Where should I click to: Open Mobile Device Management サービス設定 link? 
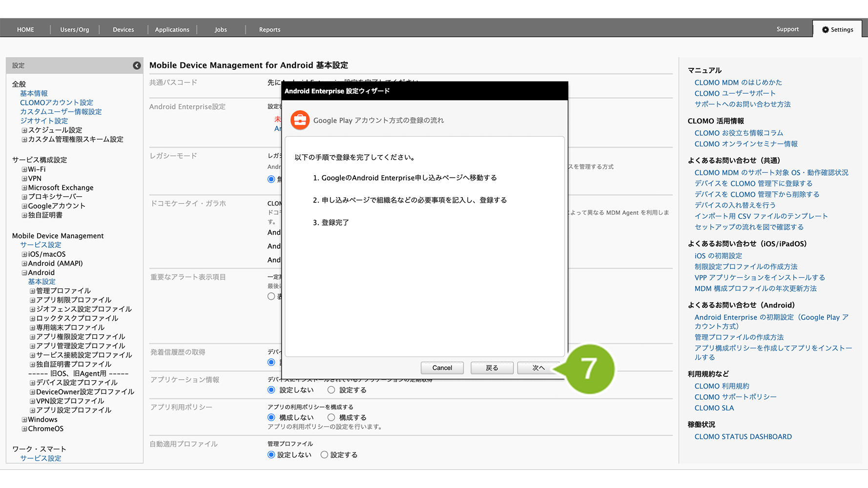click(41, 245)
